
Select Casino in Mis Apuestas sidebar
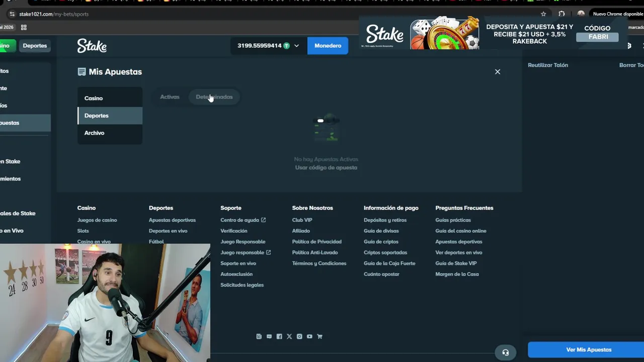(110, 98)
